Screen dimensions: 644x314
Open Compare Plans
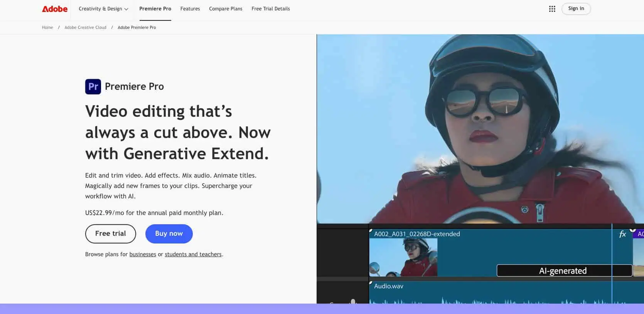point(226,9)
